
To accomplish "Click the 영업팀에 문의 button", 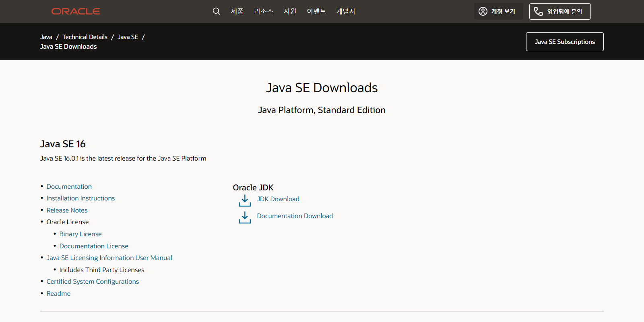I will point(560,11).
